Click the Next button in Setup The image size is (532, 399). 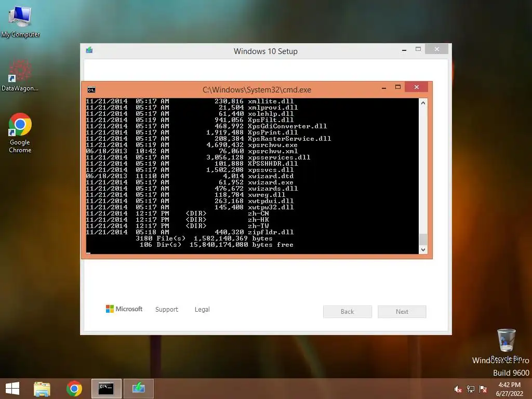[x=402, y=312]
